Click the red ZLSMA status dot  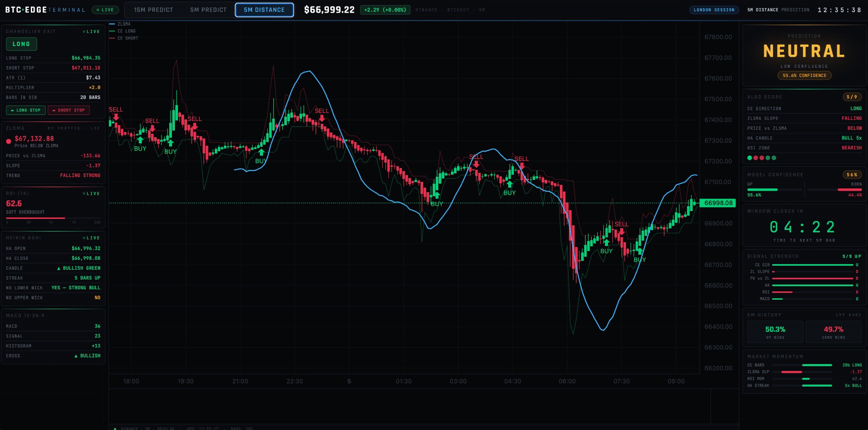pyautogui.click(x=9, y=141)
